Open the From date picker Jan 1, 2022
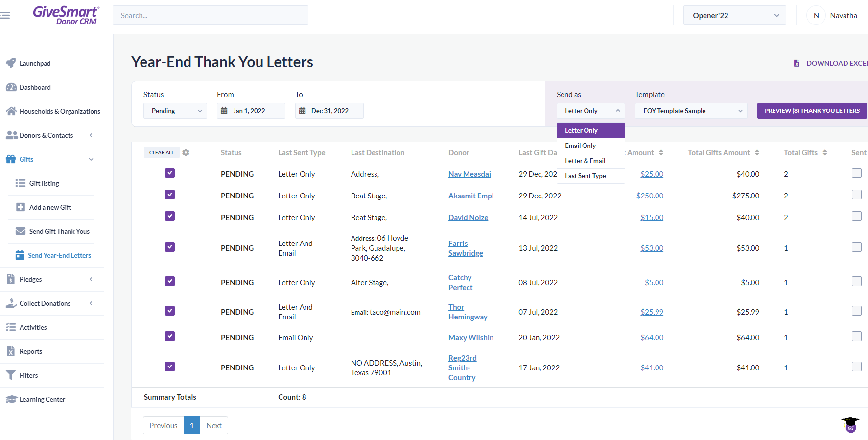This screenshot has height=440, width=868. tap(251, 111)
